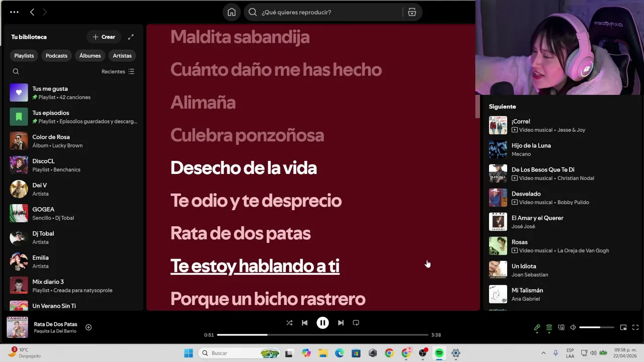Go forward with the right arrow

pos(45,12)
